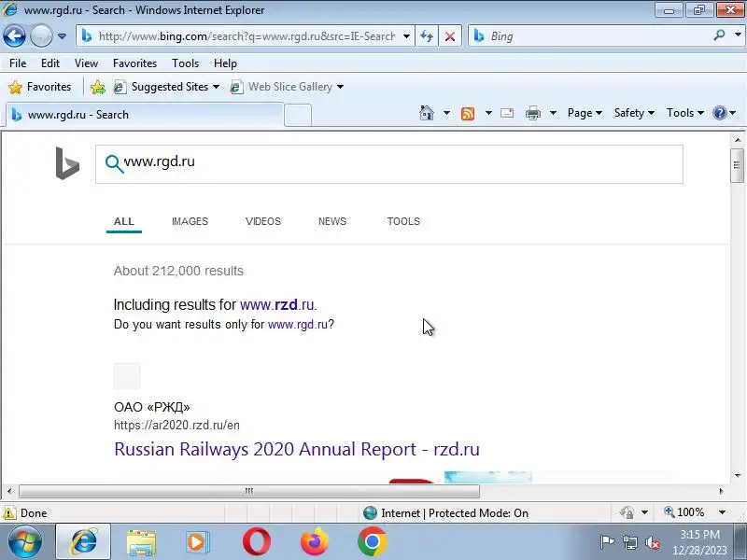The image size is (747, 560).
Task: Open the TOOLS search option
Action: [x=403, y=221]
